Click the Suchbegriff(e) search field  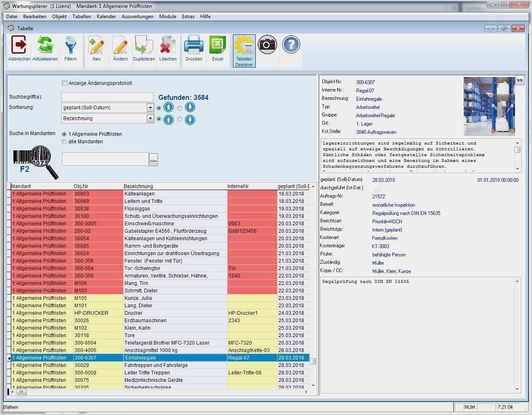pyautogui.click(x=107, y=97)
